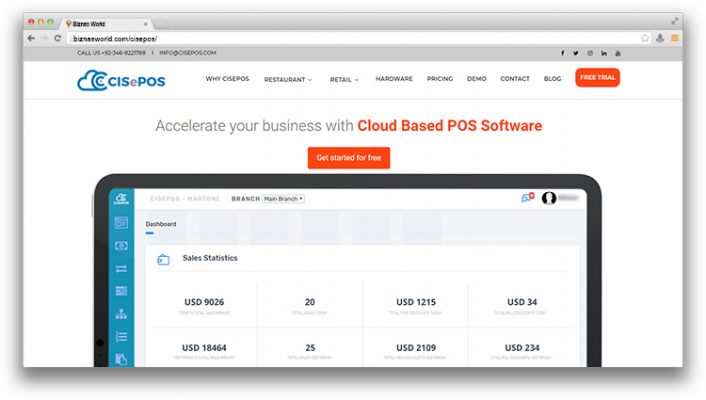
Task: Click the transfer arrows icon in sidebar
Action: 122,268
